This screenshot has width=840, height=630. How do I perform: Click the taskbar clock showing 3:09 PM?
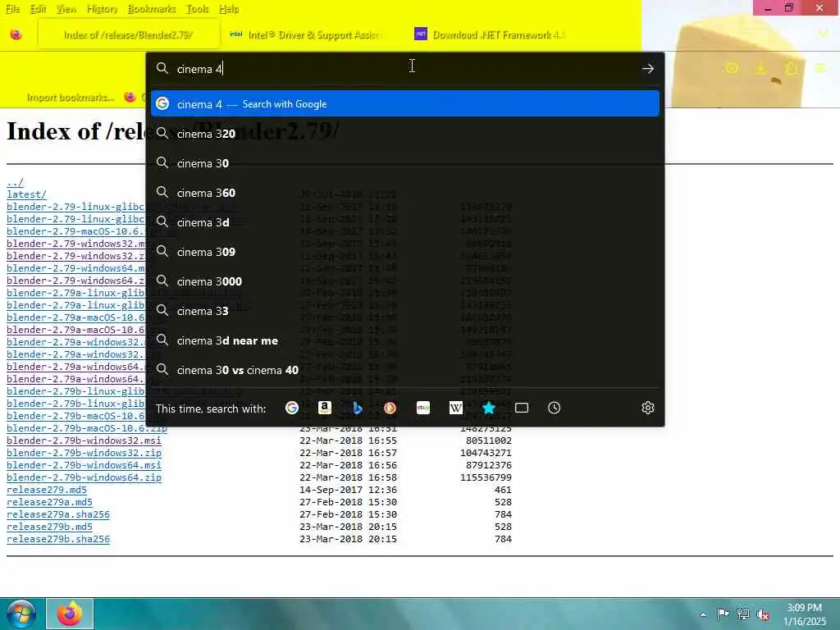[x=804, y=614]
